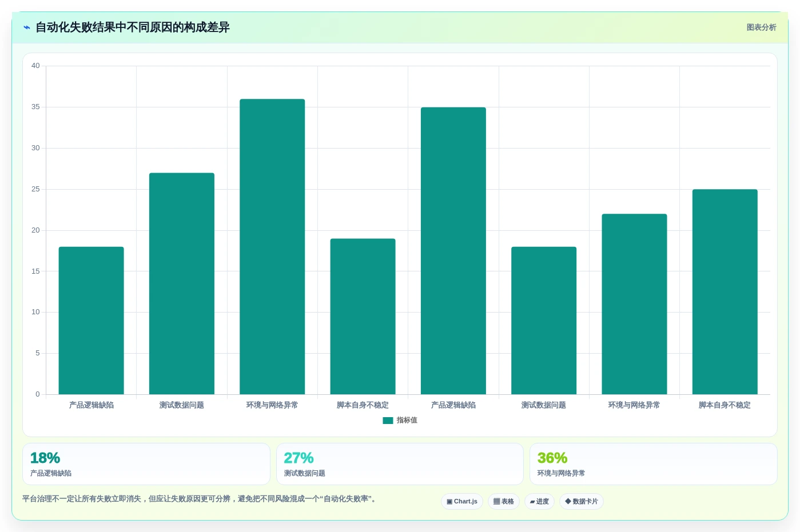Click the 表格 chip

tap(503, 502)
